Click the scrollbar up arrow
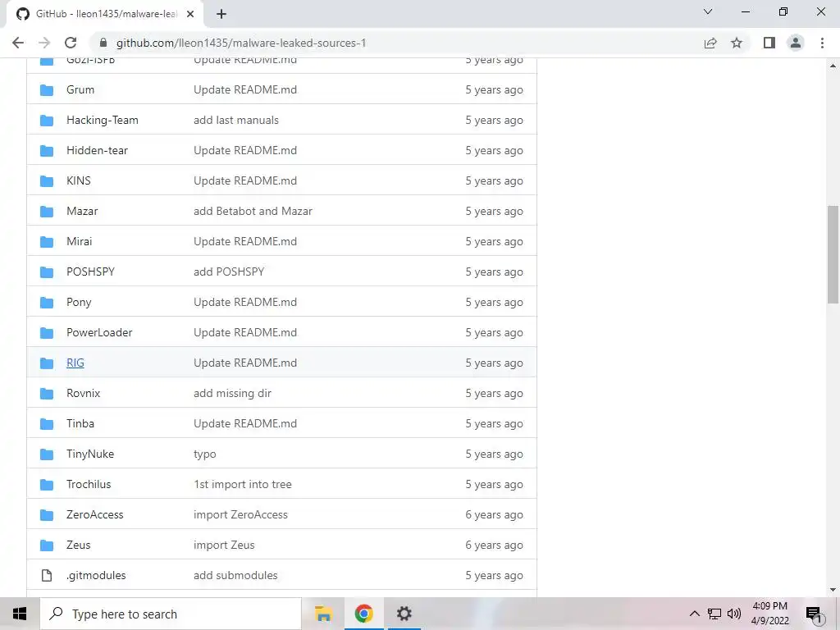 pyautogui.click(x=833, y=66)
